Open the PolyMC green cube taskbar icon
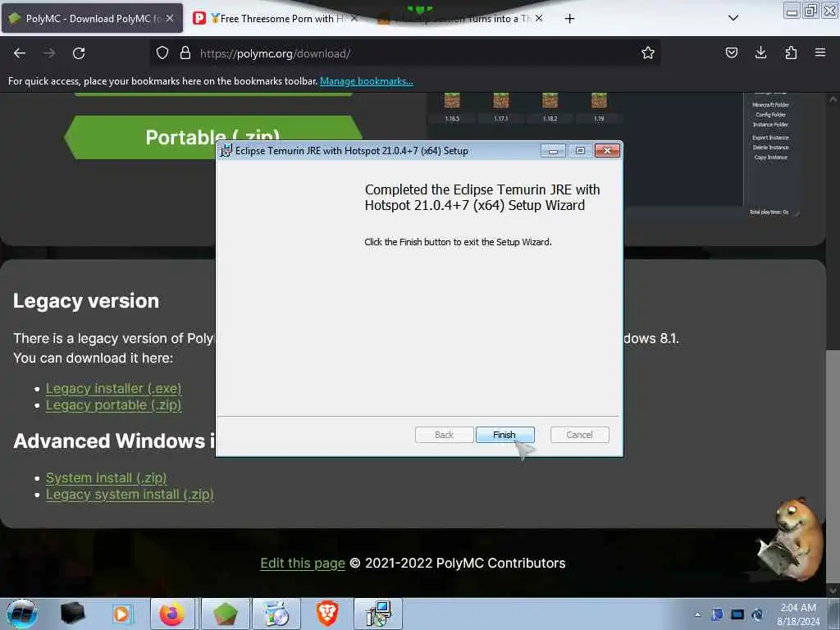Viewport: 840px width, 630px height. 225,614
